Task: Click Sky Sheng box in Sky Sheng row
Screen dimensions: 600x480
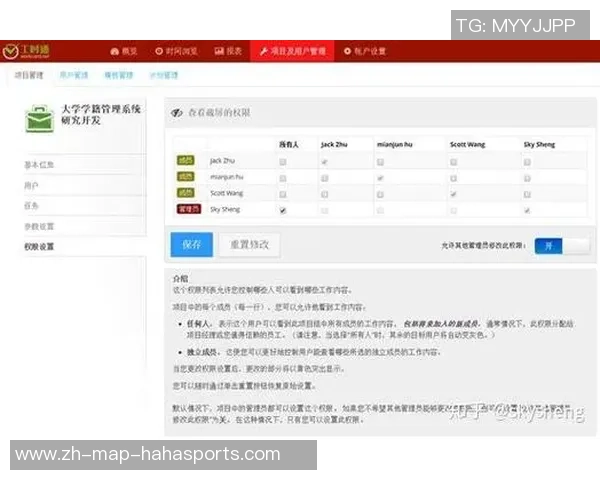Action: pos(527,211)
